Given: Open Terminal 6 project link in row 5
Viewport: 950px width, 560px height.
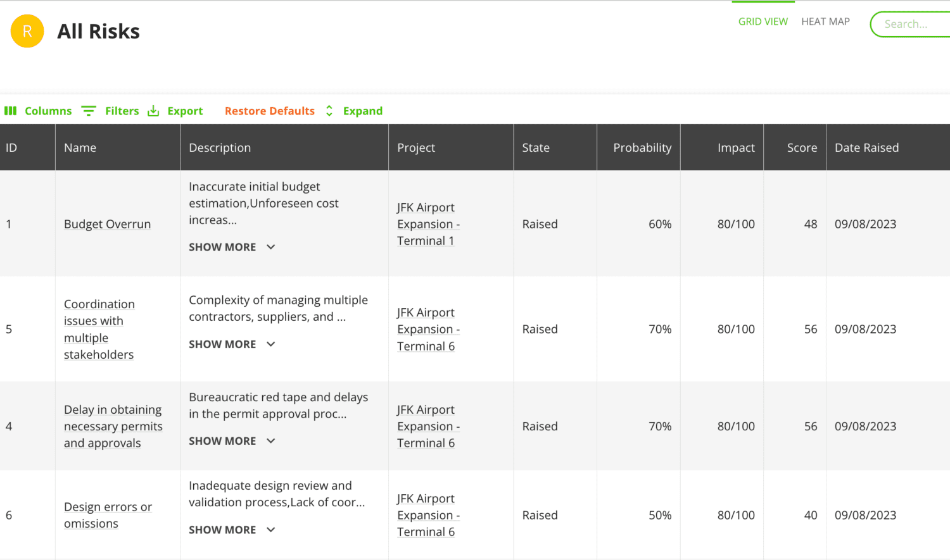Looking at the screenshot, I should 428,329.
